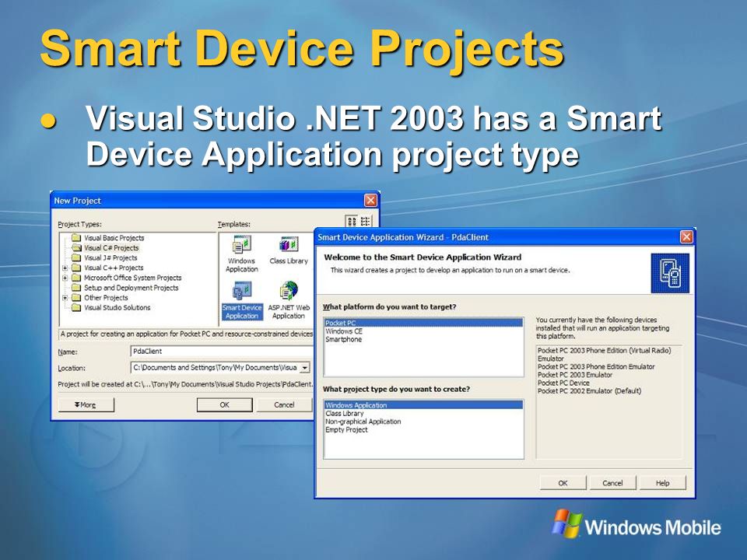Select Other Projects in tree

pyautogui.click(x=106, y=298)
